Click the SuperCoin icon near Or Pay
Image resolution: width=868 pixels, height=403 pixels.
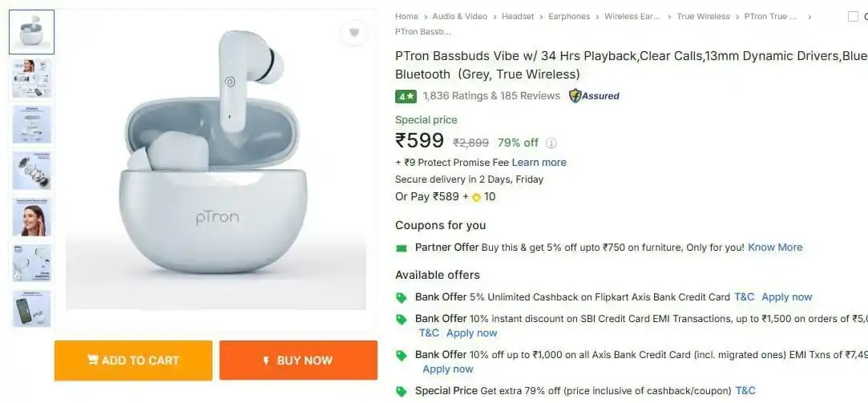(x=476, y=197)
